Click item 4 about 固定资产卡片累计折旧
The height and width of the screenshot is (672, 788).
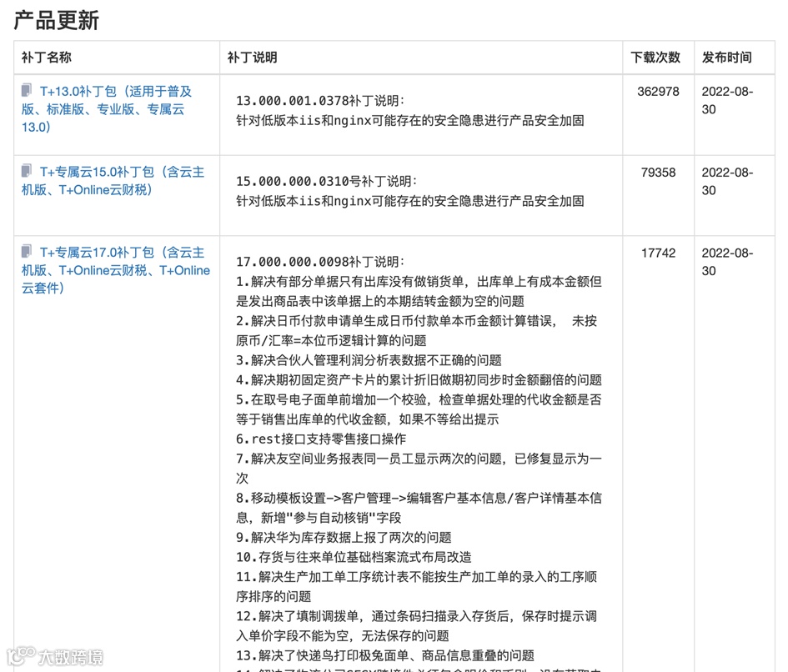pyautogui.click(x=419, y=379)
